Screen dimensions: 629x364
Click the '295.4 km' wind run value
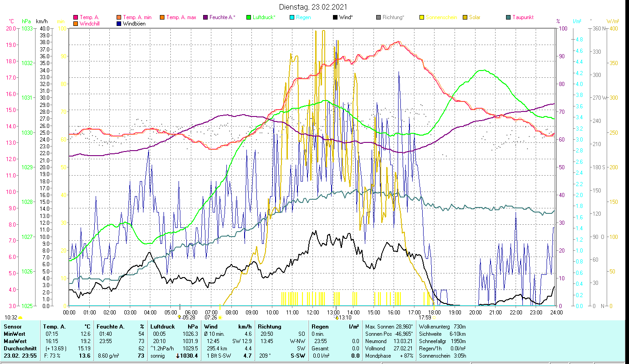pyautogui.click(x=217, y=349)
